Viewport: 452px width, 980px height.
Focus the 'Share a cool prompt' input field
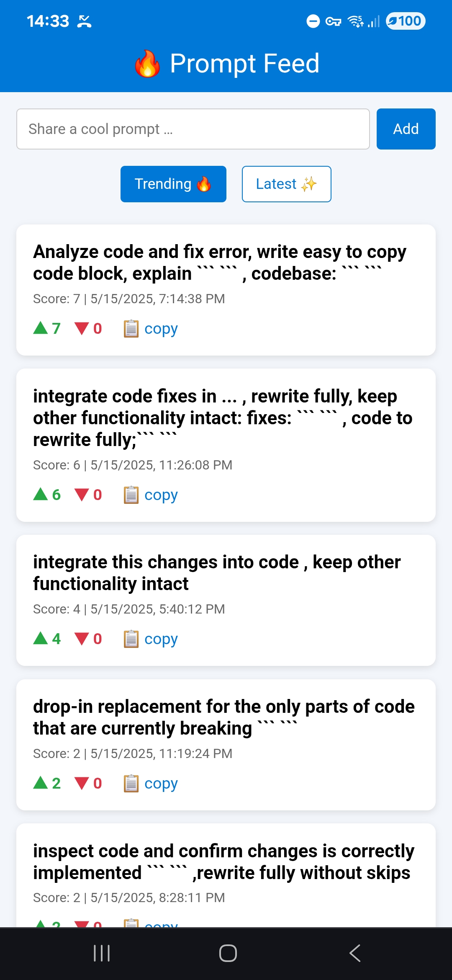point(193,129)
